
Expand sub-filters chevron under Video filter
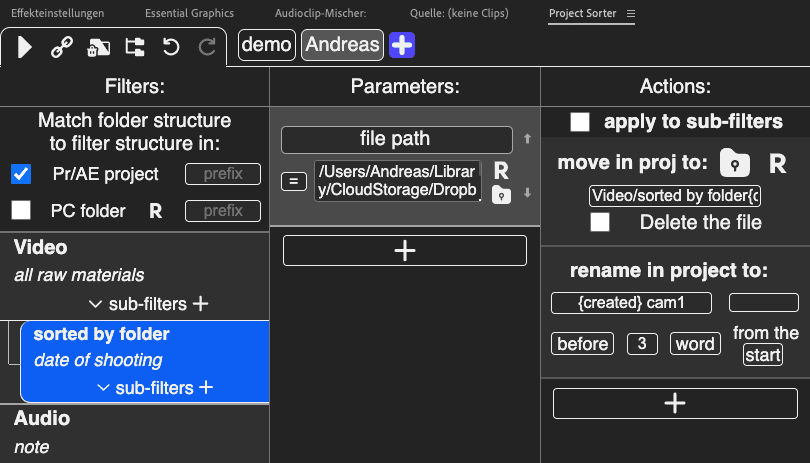(x=96, y=304)
